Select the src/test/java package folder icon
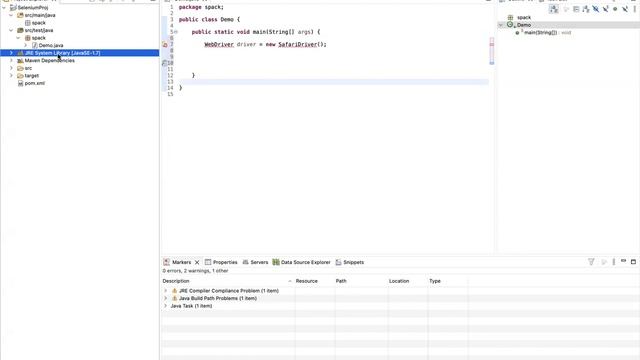The image size is (640, 360). [x=20, y=30]
